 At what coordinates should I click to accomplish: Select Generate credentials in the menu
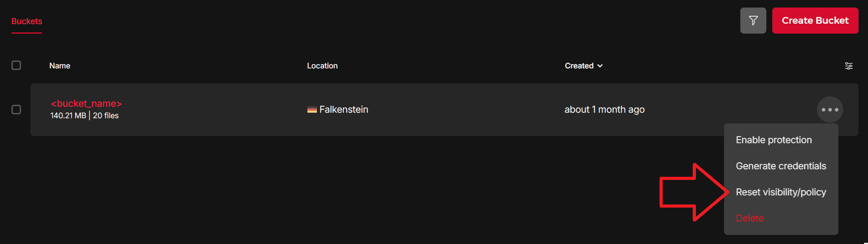(x=781, y=166)
